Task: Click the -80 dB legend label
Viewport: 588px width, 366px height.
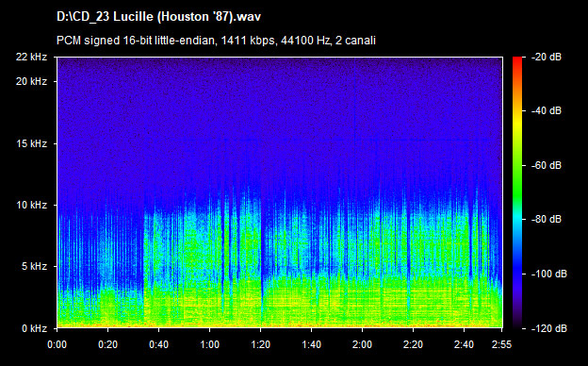Action: [x=547, y=219]
